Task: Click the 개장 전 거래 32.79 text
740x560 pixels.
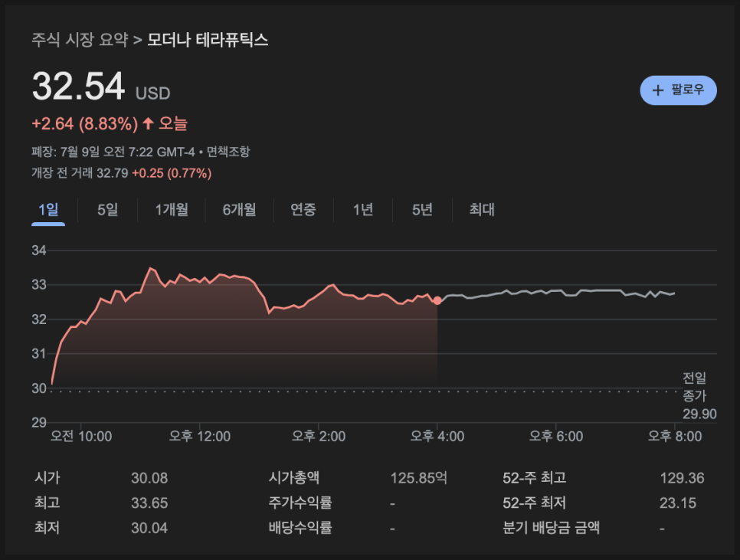Action: pos(80,173)
